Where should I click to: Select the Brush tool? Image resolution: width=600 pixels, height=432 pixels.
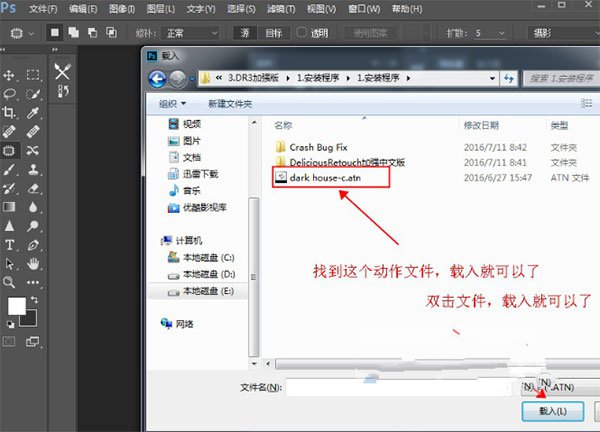pos(9,169)
